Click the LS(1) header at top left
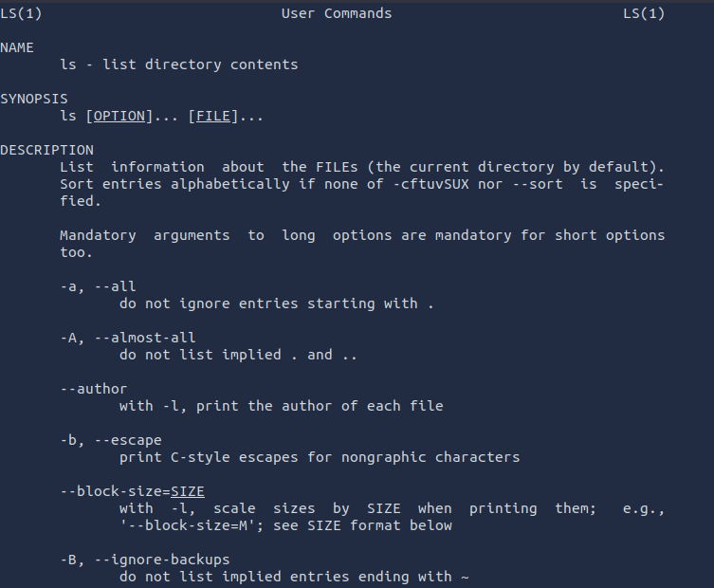Image resolution: width=714 pixels, height=588 pixels. (21, 13)
